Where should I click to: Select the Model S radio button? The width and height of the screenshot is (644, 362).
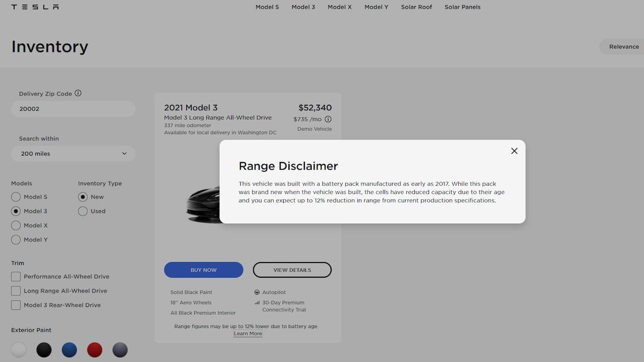coord(16,197)
